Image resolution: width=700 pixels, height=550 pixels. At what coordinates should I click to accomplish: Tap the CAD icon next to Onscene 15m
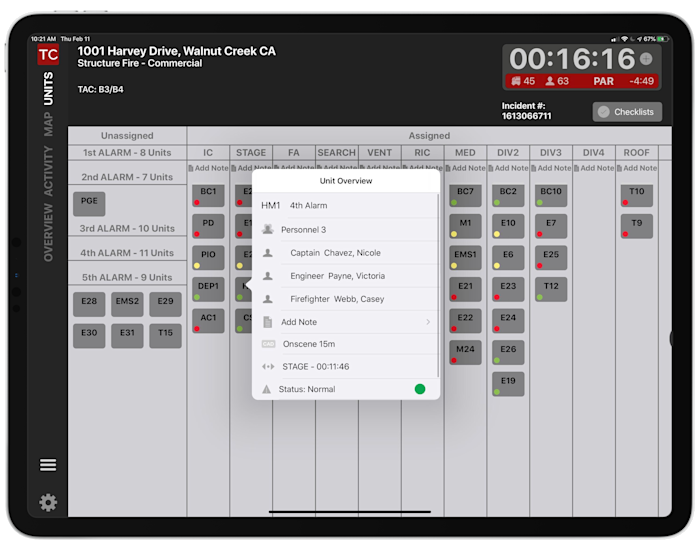pos(268,344)
